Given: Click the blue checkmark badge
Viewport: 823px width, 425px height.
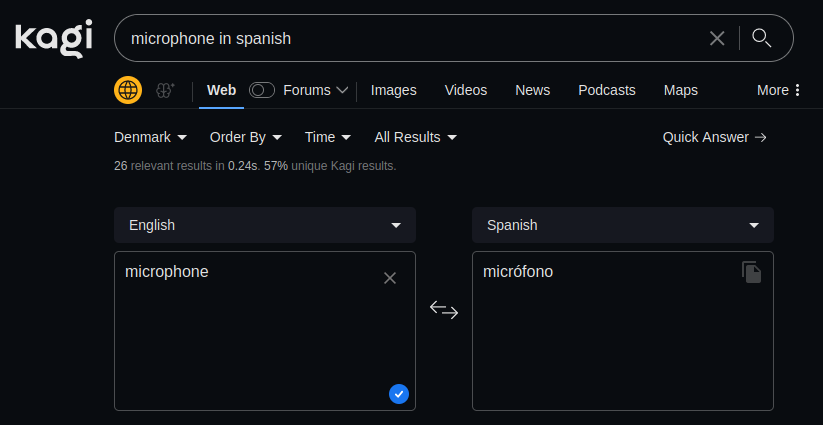Looking at the screenshot, I should [399, 394].
